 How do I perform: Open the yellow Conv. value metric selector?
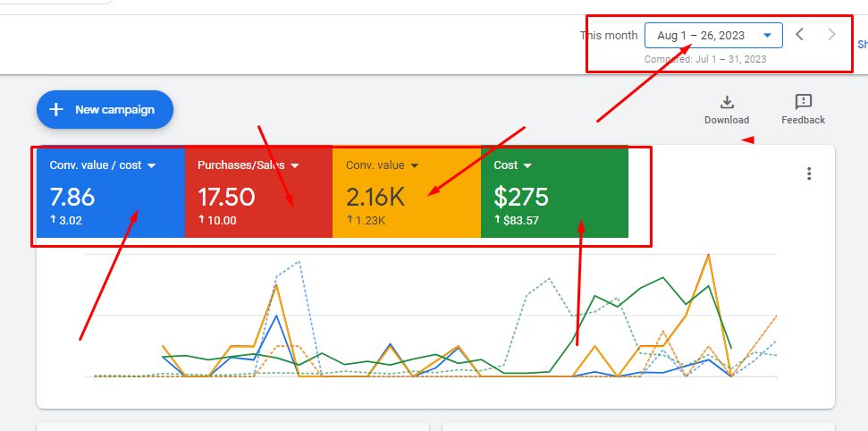pos(414,165)
